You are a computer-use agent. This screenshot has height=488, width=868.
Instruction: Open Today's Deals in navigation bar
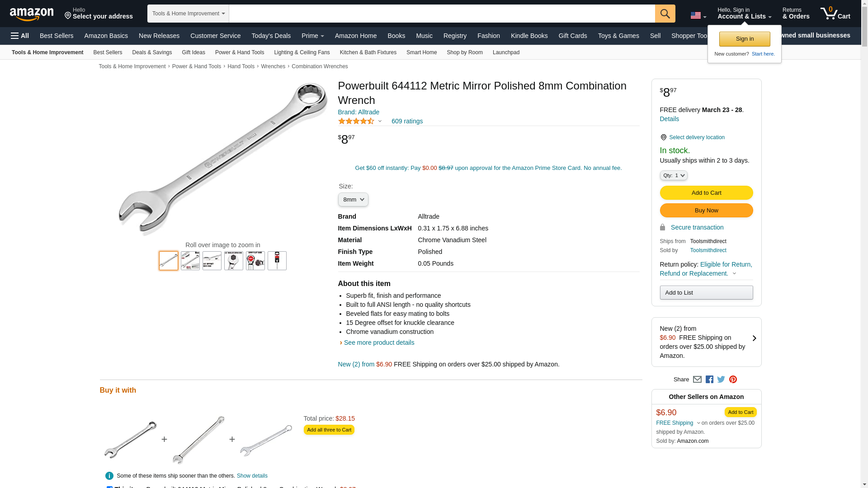pos(271,36)
